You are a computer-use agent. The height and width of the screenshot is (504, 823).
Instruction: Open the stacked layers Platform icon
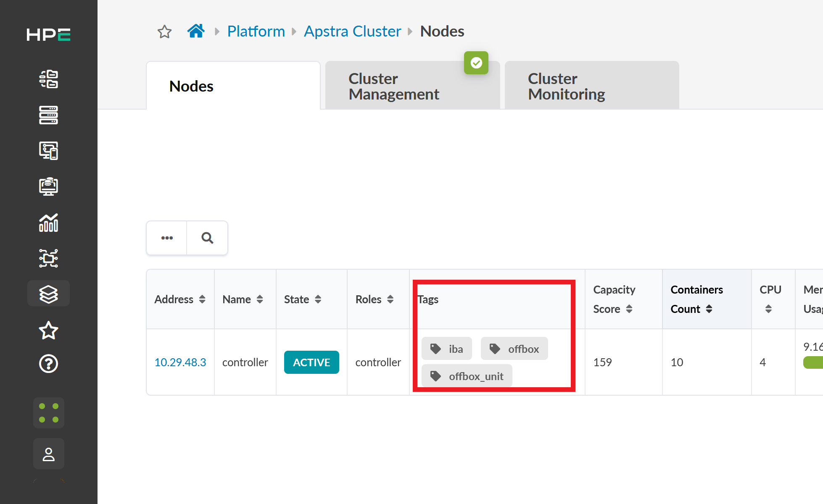coord(48,294)
